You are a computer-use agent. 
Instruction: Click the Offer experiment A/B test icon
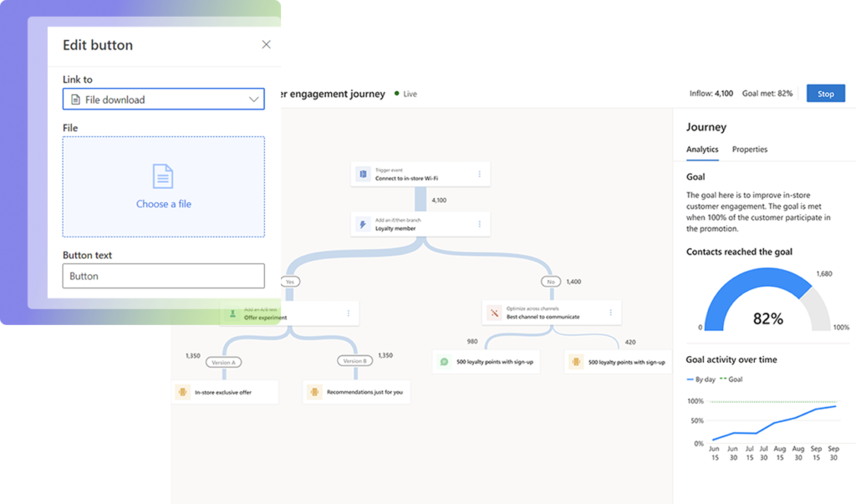tap(233, 313)
